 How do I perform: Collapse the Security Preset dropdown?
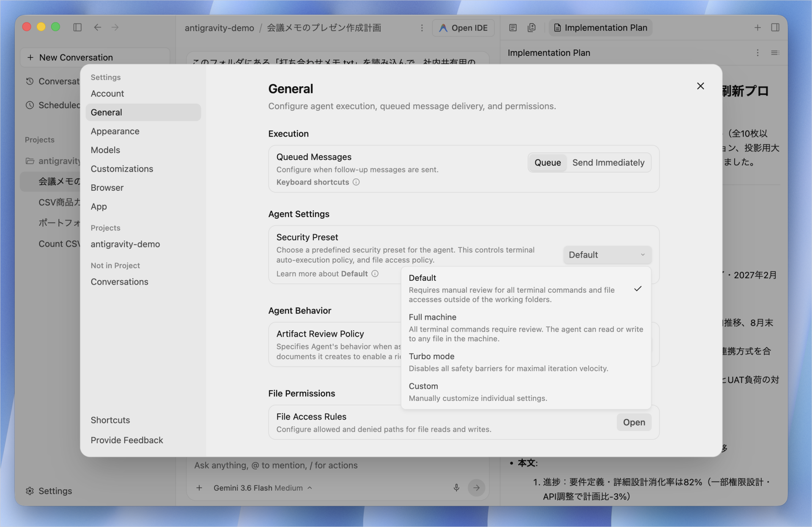pos(607,255)
